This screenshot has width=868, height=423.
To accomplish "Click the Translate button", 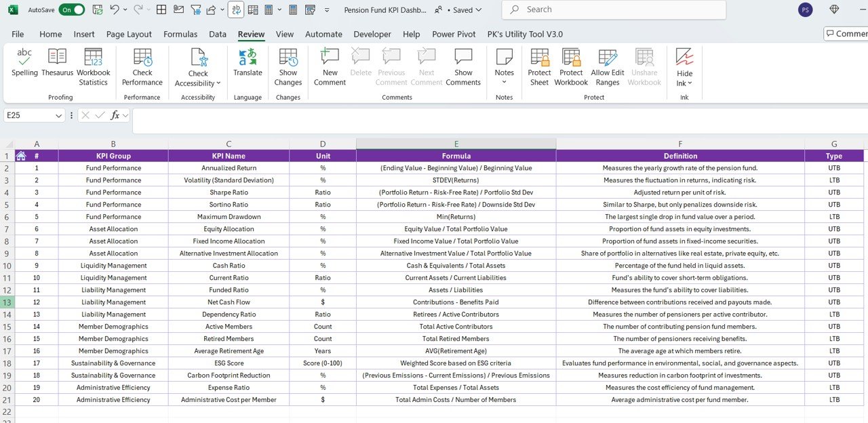I will pos(248,62).
